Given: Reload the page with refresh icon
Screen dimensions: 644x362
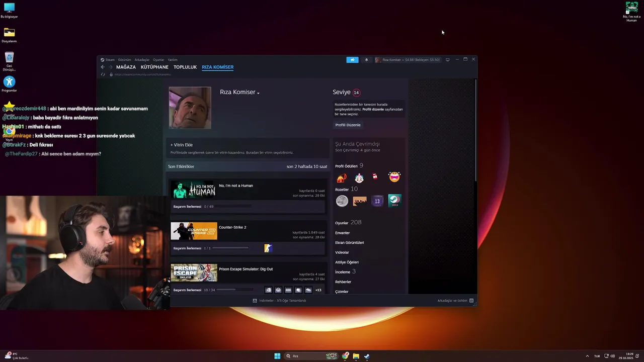Looking at the screenshot, I should pyautogui.click(x=103, y=74).
